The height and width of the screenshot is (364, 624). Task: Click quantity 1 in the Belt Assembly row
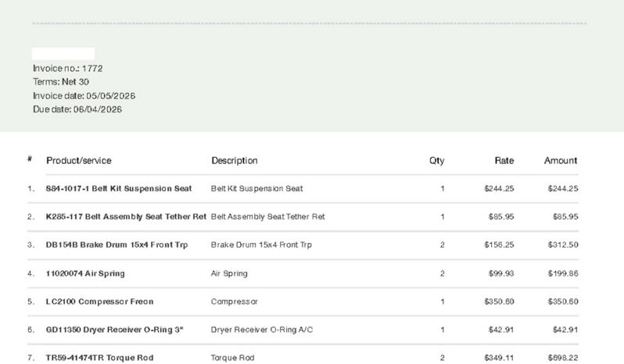click(x=443, y=216)
